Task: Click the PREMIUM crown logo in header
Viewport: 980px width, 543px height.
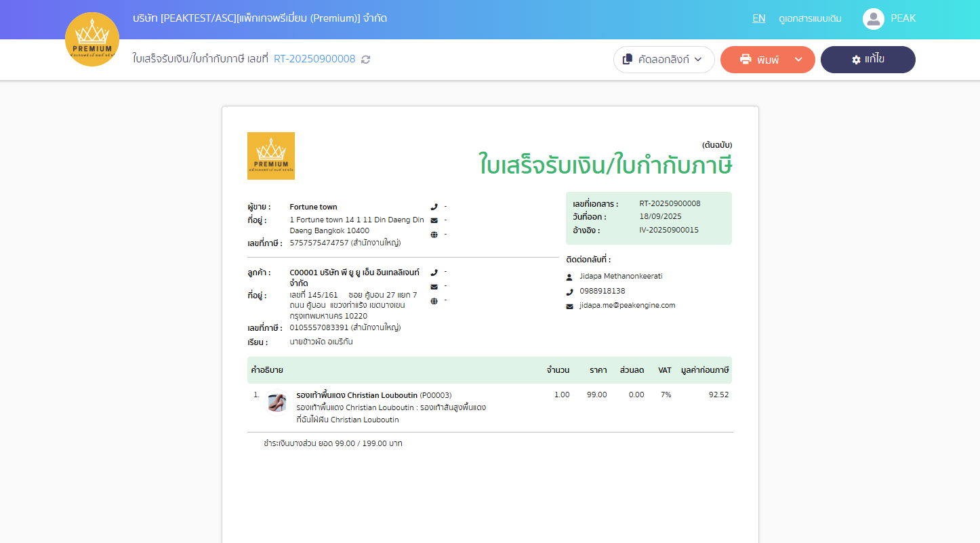Action: (92, 39)
